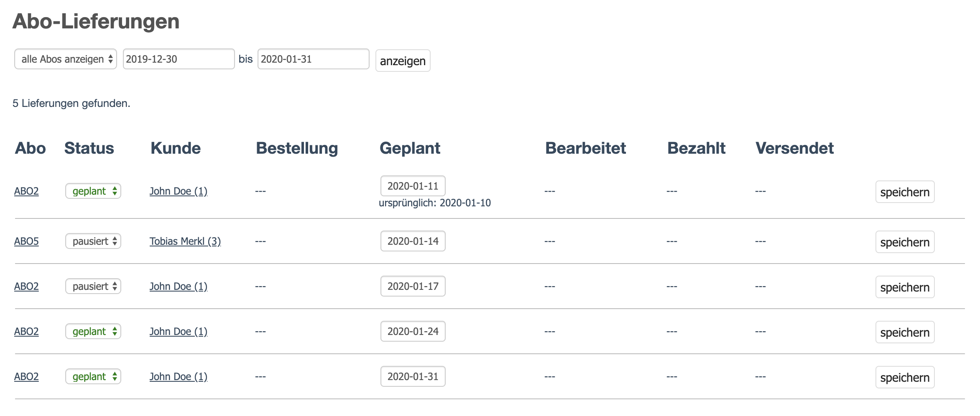This screenshot has height=416, width=980.
Task: Save the delivery planned for 2020-01-11
Action: coord(905,192)
